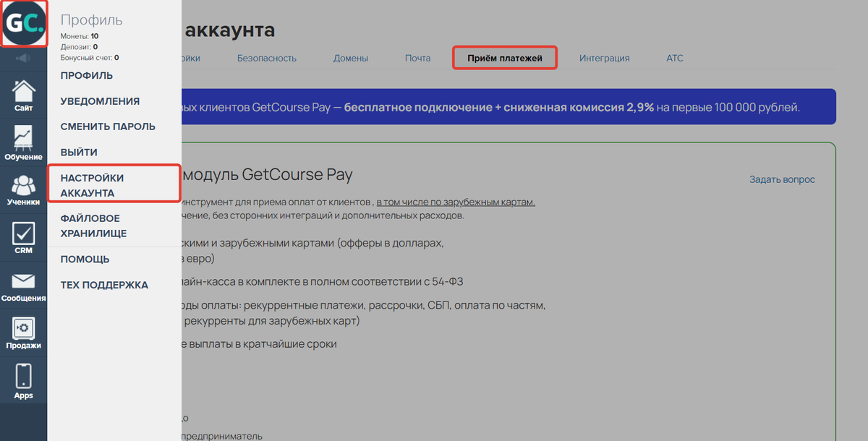
Task: Click the Монеты: 10 balance text
Action: point(80,35)
